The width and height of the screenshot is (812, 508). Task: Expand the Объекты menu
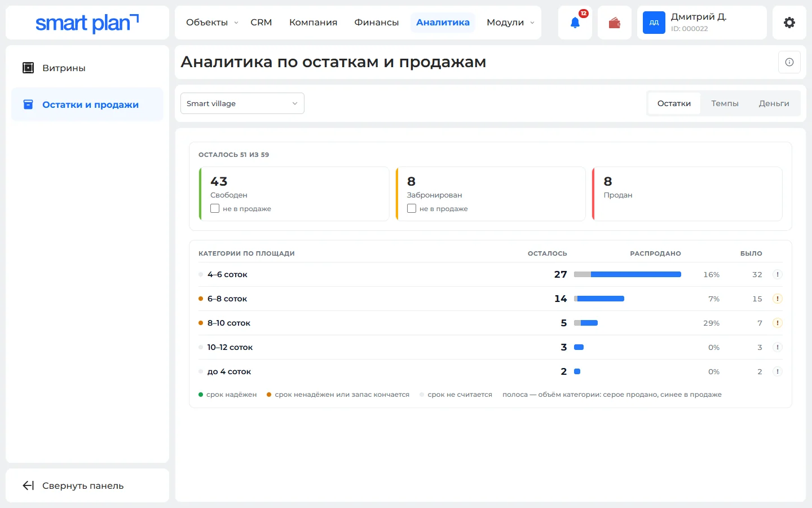pyautogui.click(x=212, y=23)
